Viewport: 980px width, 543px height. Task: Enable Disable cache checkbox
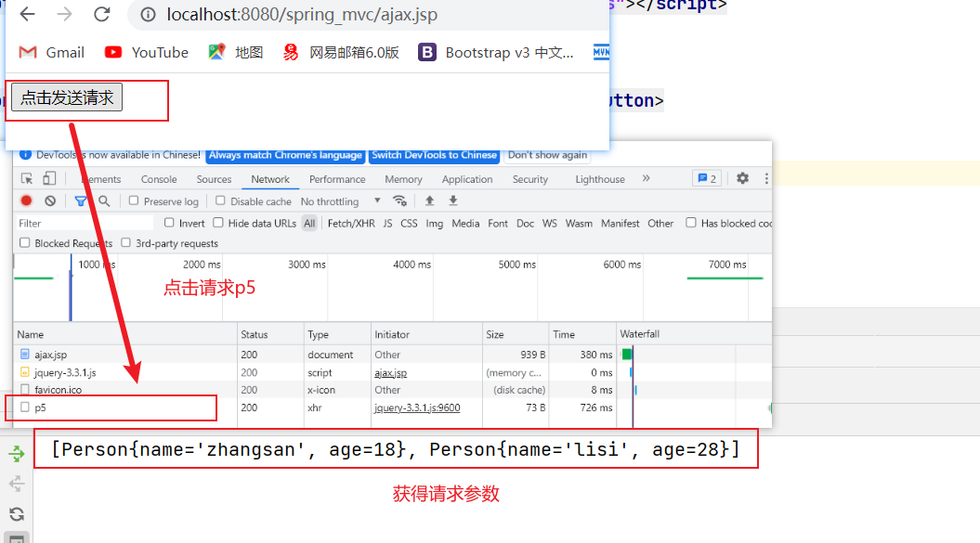(x=220, y=200)
